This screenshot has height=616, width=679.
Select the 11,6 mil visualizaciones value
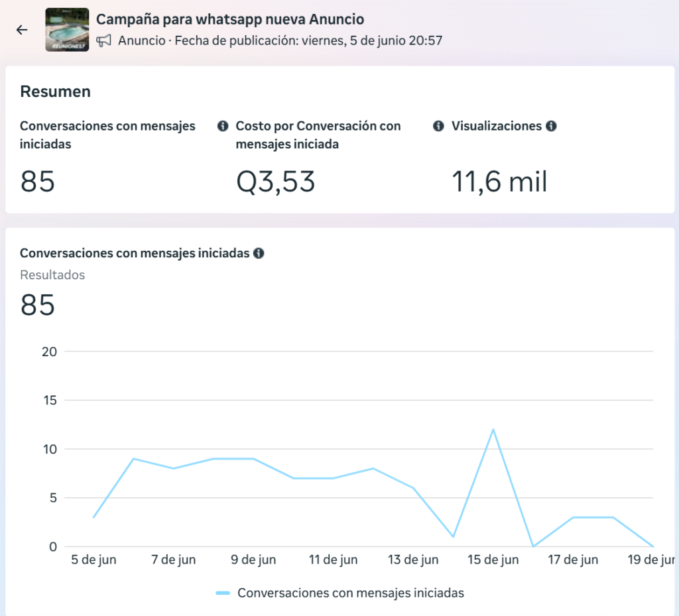point(499,181)
